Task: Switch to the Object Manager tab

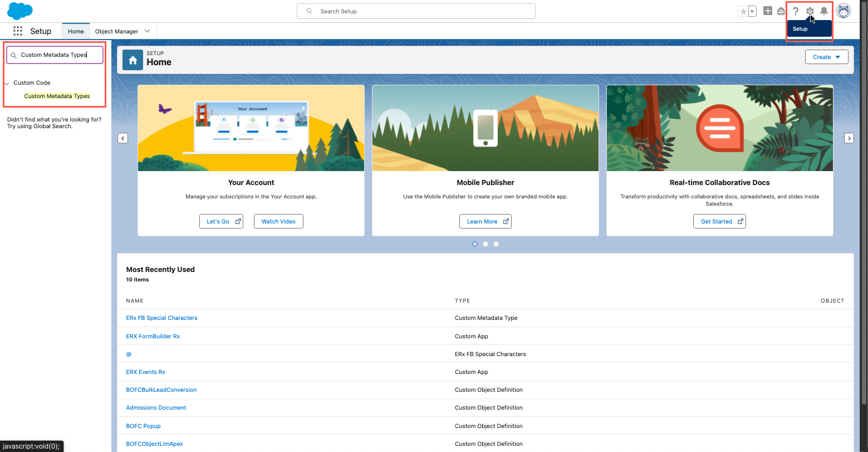Action: (x=116, y=31)
